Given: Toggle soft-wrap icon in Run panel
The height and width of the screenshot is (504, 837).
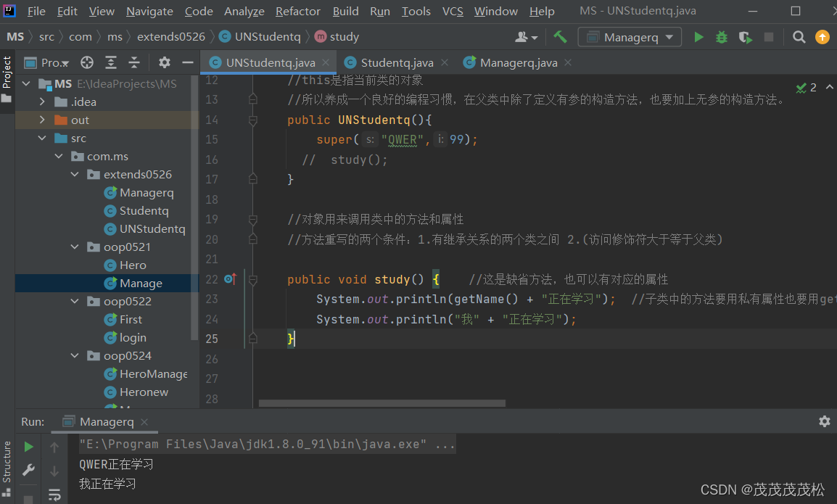Looking at the screenshot, I should click(x=54, y=495).
